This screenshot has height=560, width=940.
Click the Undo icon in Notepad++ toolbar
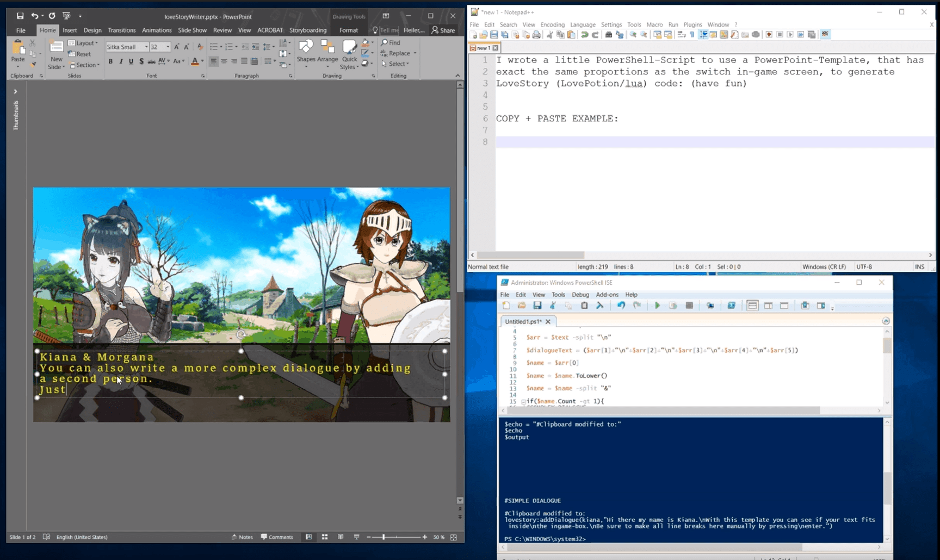(585, 34)
